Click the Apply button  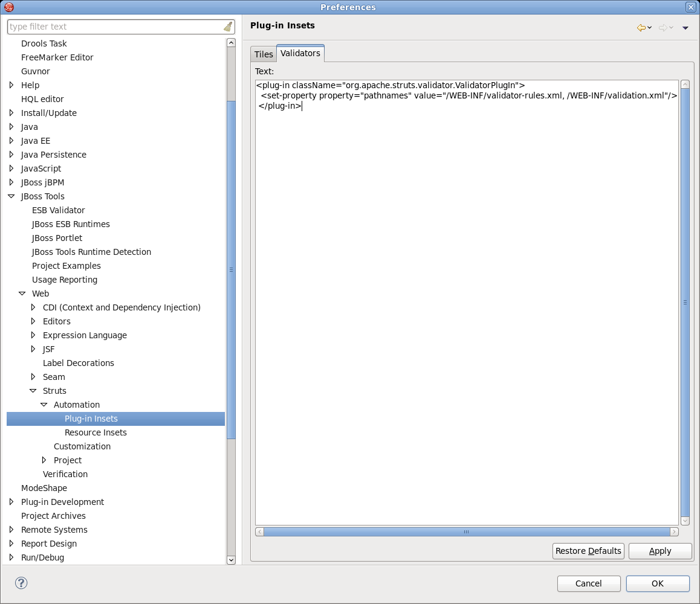pos(660,551)
